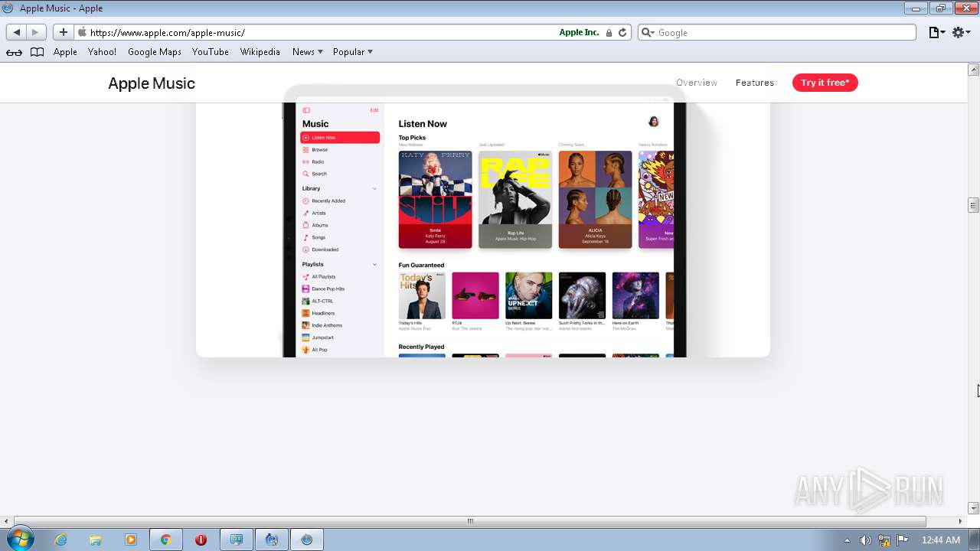
Task: Add a bookmark with the plus button
Action: [63, 32]
